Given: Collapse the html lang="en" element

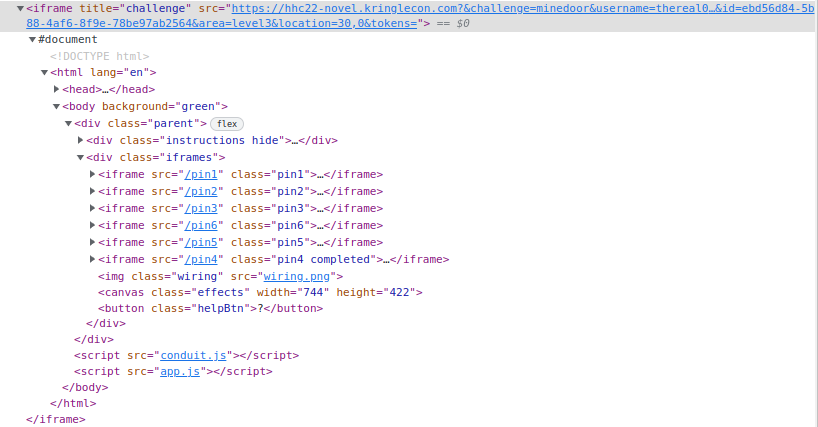Looking at the screenshot, I should coord(44,73).
